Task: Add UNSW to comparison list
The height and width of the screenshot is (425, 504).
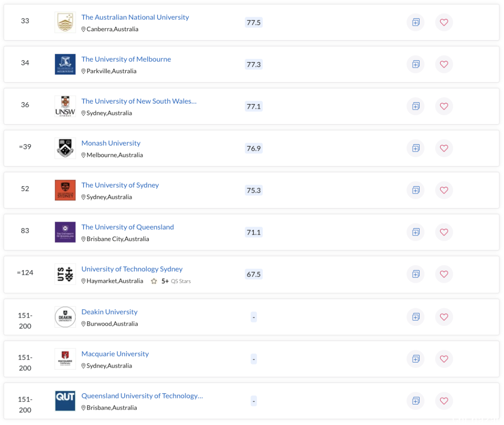Action: click(416, 106)
